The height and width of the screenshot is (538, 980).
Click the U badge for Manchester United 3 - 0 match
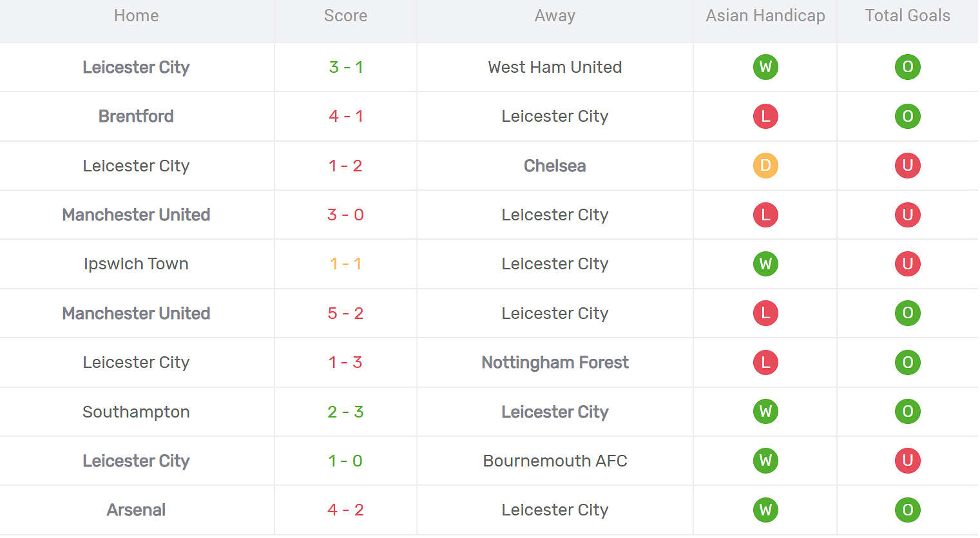[x=907, y=215]
